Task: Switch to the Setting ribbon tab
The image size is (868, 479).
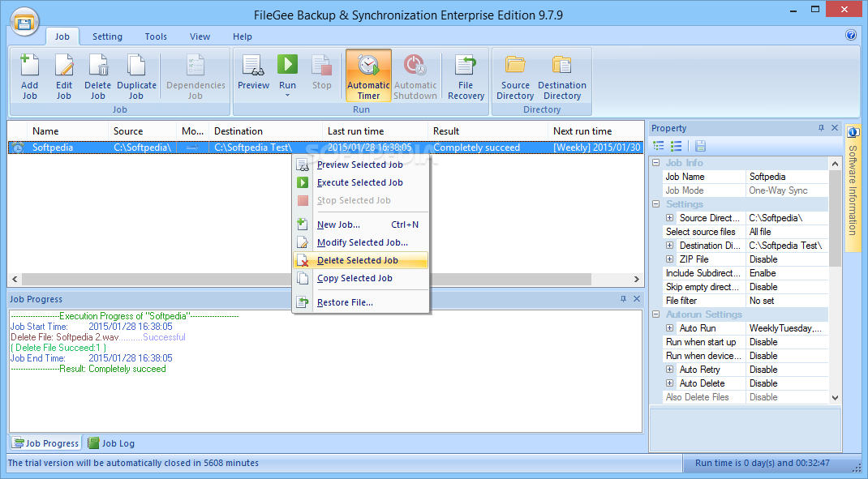Action: [107, 36]
